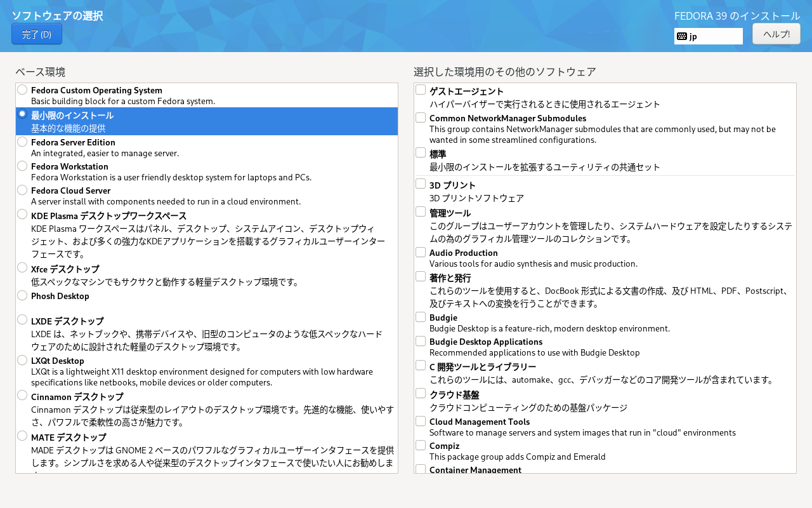Check the Budgie checkbox
Viewport: 812px width, 508px height.
point(421,317)
